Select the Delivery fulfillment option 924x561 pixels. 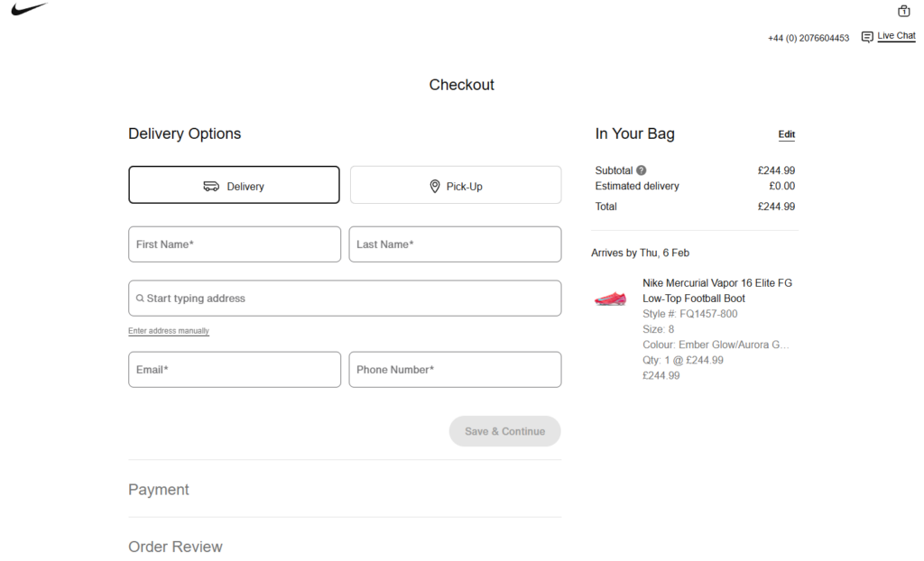click(234, 185)
